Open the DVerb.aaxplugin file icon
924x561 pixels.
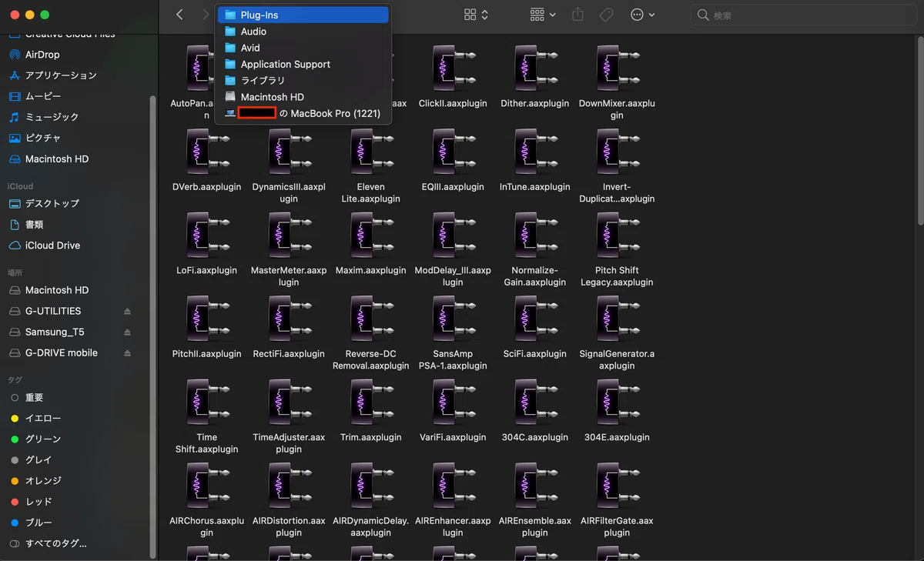tap(207, 152)
